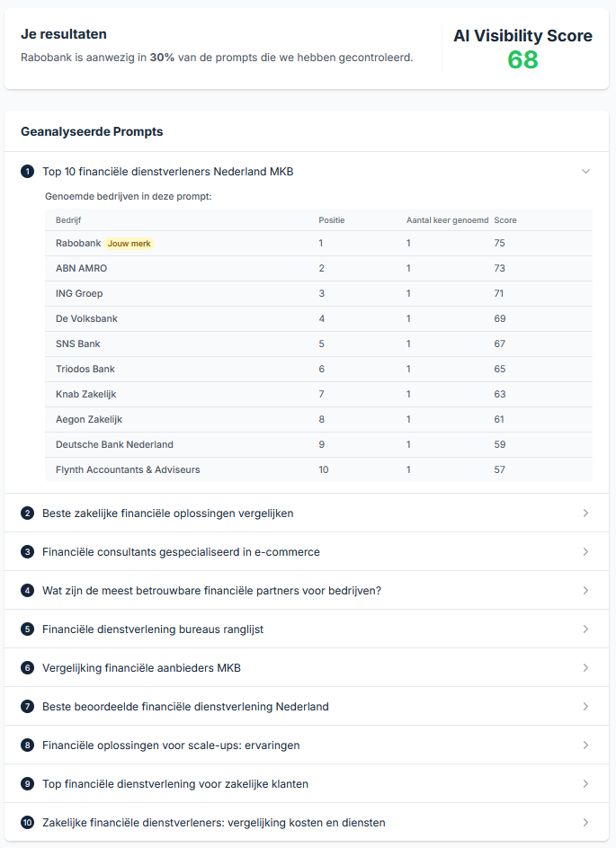
Task: Expand chevron for Financiële consultants gespecialiseerd in e-commerce
Action: (x=585, y=551)
